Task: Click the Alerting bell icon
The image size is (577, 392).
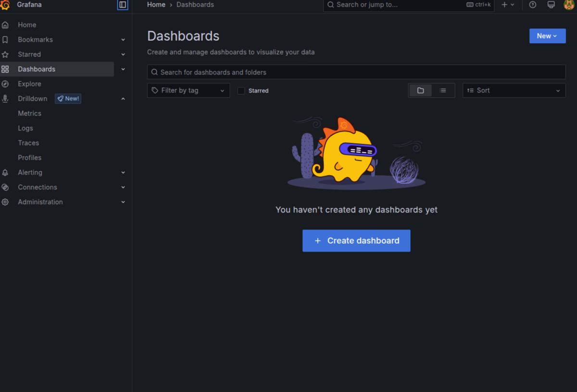Action: (5, 172)
